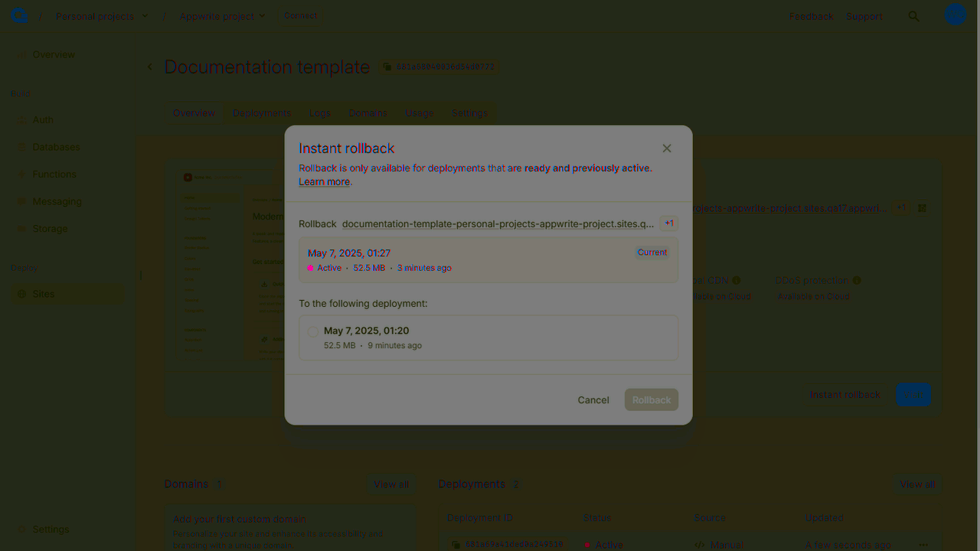
Task: Copy the site ID with copy icon
Action: click(388, 67)
